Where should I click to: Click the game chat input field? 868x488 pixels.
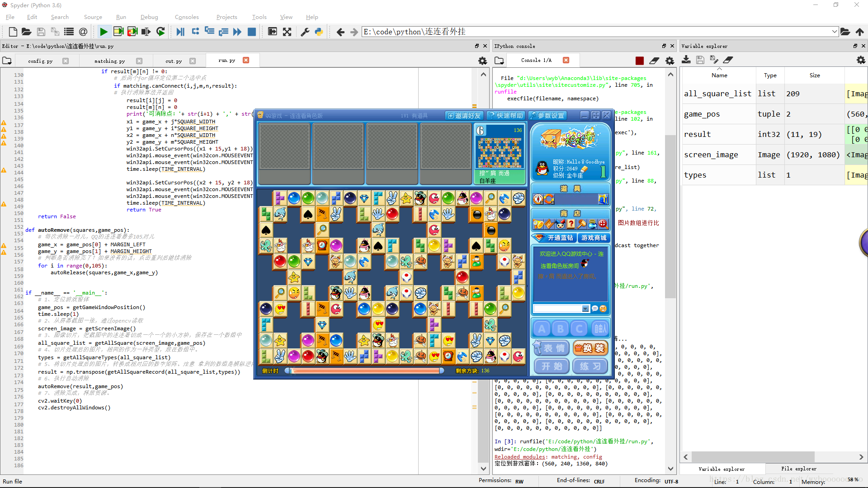tap(557, 309)
